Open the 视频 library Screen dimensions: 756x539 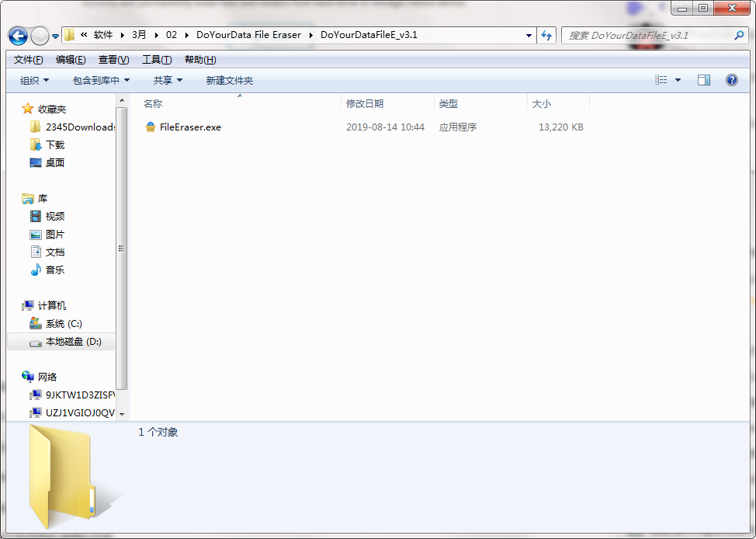[55, 217]
